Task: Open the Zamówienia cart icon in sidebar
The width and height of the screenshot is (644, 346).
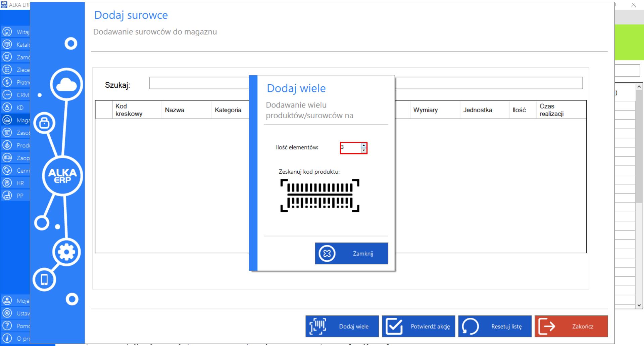Action: [x=7, y=57]
